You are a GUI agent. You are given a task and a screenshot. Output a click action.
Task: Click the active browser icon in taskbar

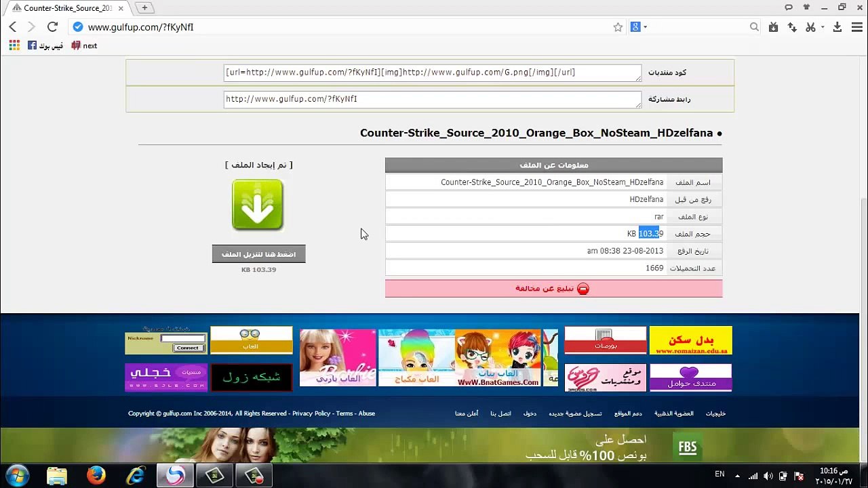tap(175, 476)
